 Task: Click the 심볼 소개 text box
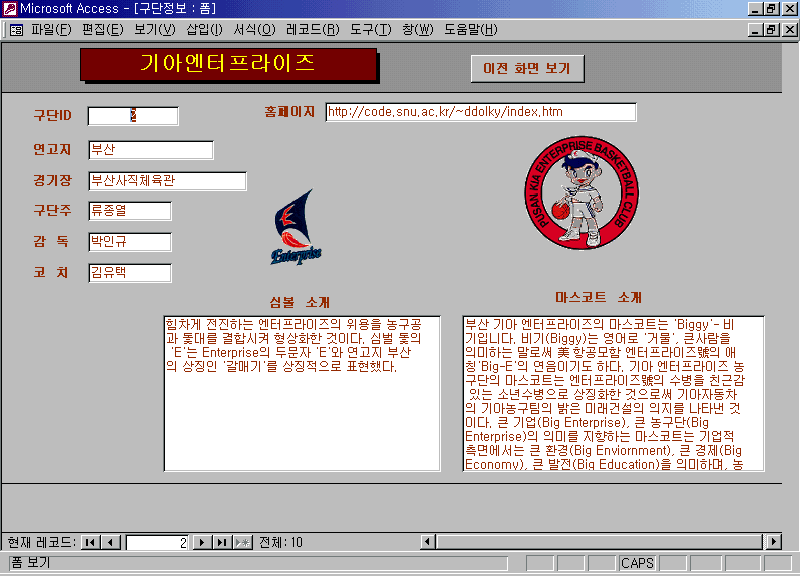[302, 393]
